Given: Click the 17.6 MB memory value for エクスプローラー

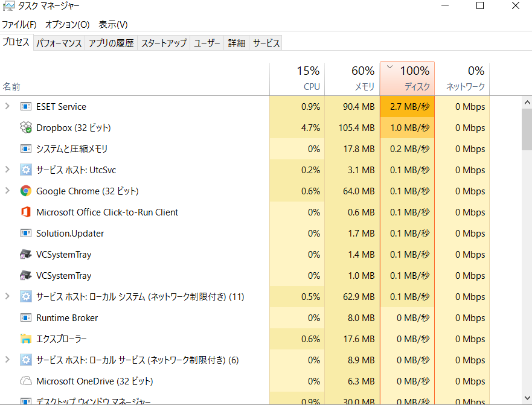Looking at the screenshot, I should (359, 339).
